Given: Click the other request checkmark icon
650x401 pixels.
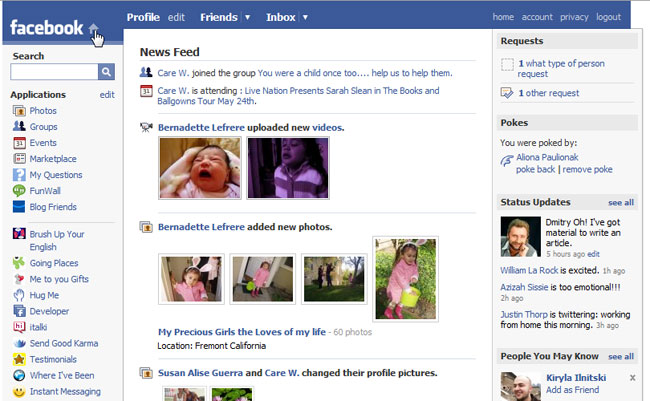Looking at the screenshot, I should tap(507, 93).
